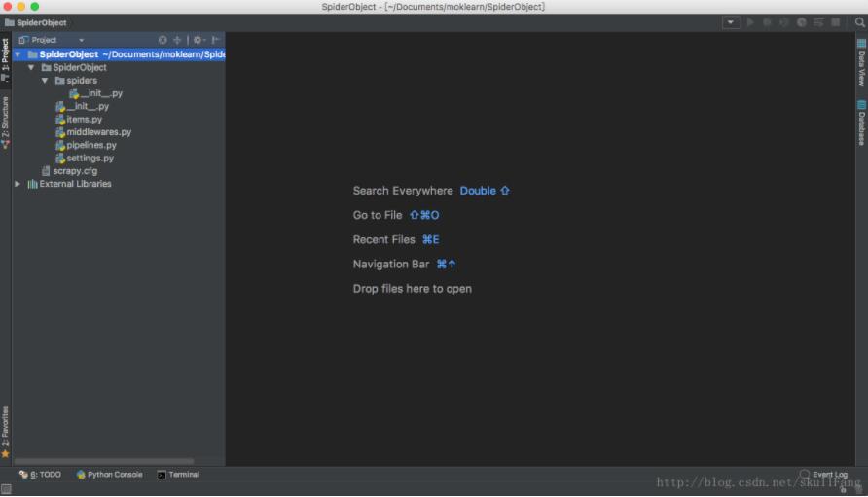The image size is (868, 497).
Task: Click the project tree horizontal scrollbar
Action: pyautogui.click(x=104, y=461)
